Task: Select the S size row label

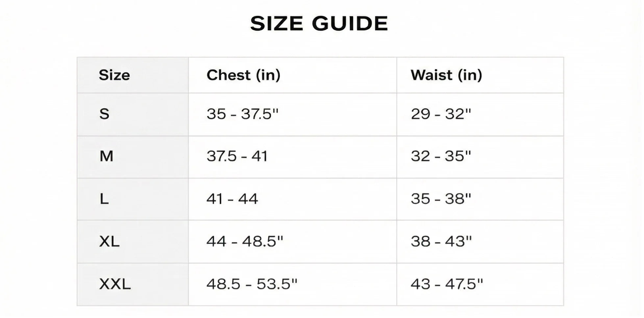Action: click(104, 114)
